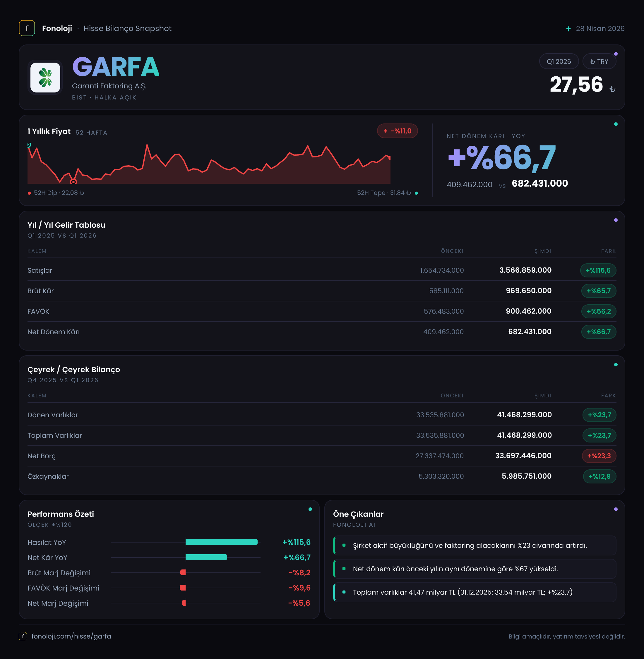This screenshot has height=659, width=644.
Task: Click the +%56,2 badge in FAVÖK row
Action: point(599,311)
